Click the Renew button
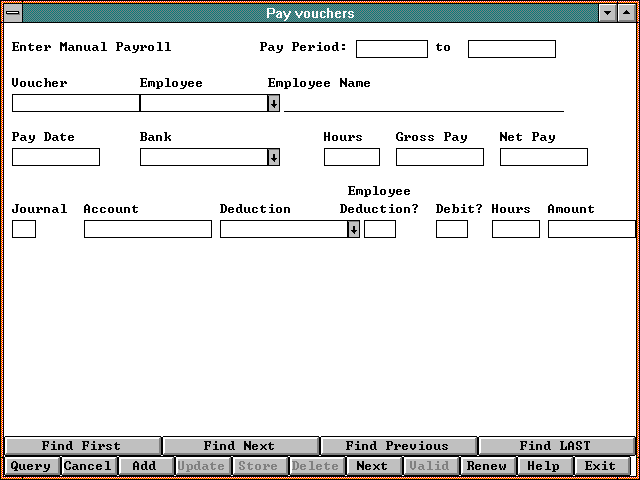This screenshot has width=640, height=480. pos(487,466)
